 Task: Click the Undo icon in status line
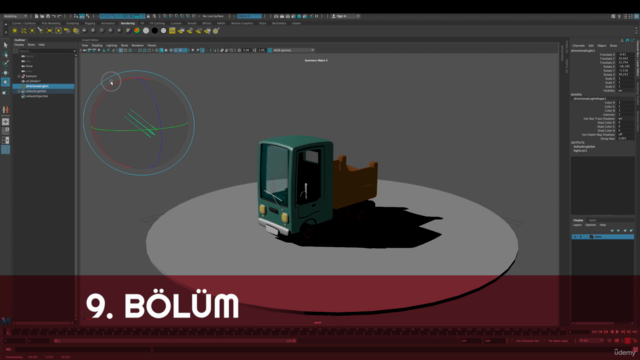(53, 16)
